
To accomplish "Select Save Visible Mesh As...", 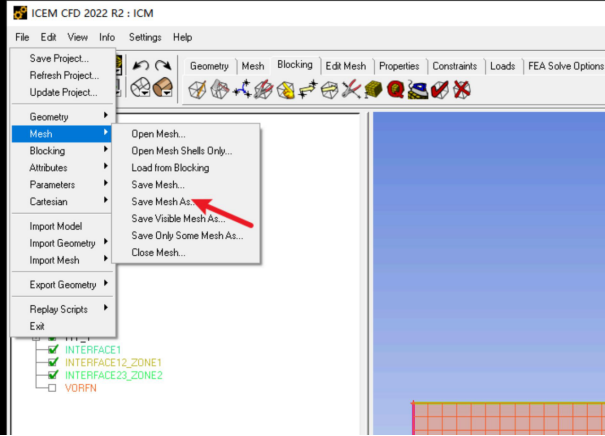I will pos(186,219).
